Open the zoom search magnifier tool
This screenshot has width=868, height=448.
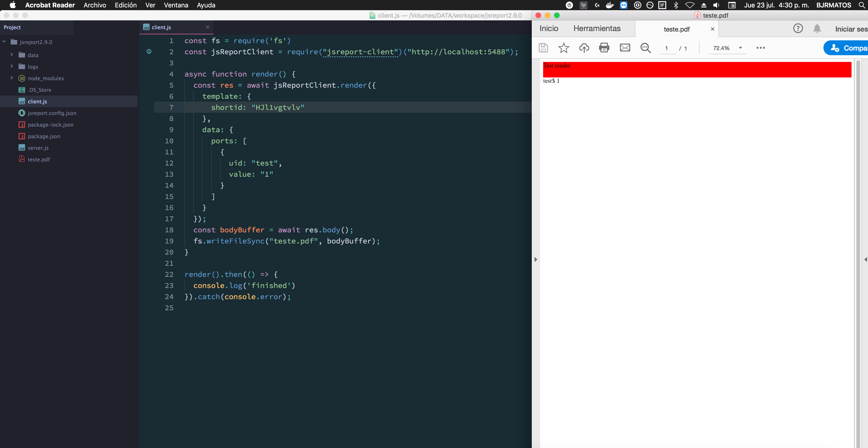[x=645, y=48]
